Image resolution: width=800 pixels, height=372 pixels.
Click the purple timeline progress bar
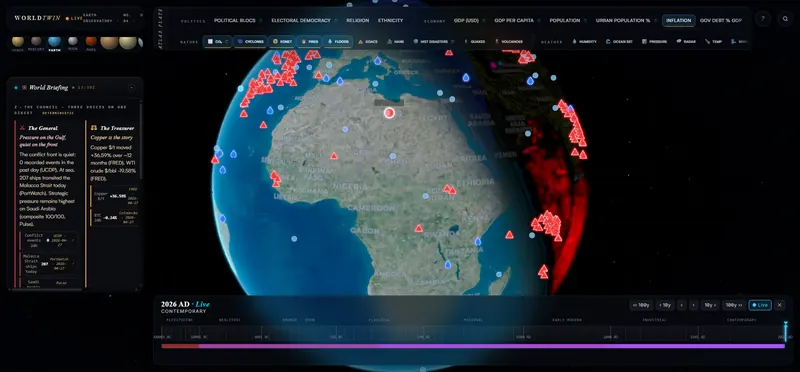tap(492, 346)
